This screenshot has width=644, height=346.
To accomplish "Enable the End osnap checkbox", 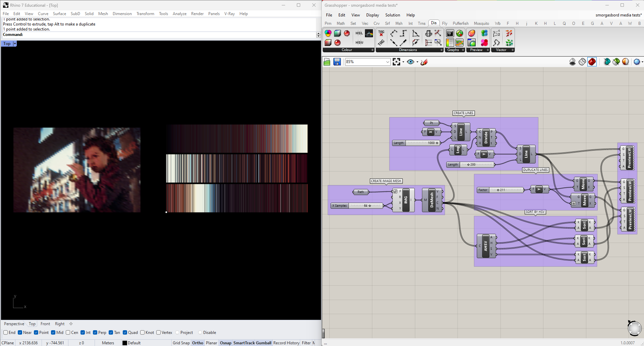I will 6,333.
